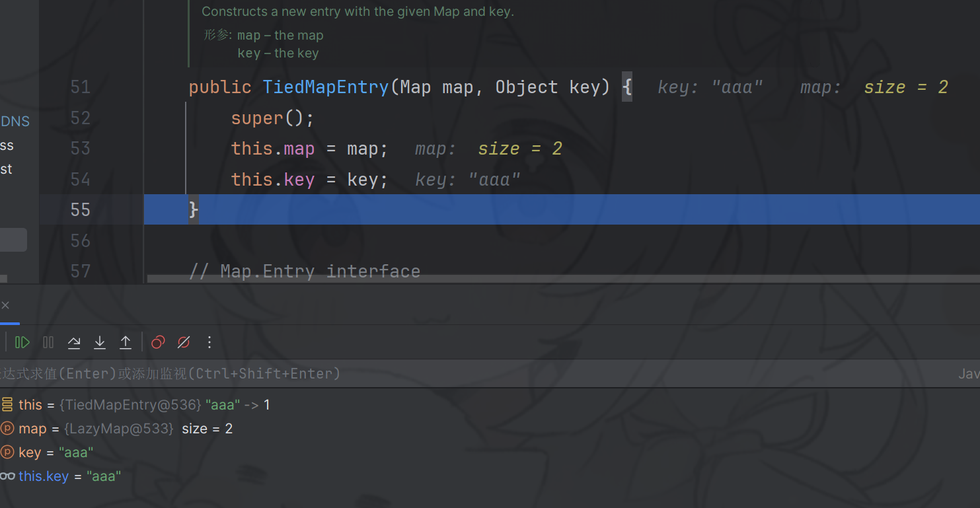Viewport: 980px width, 508px height.
Task: Toggle Mute Breakpoints in debugger toolbar
Action: click(x=184, y=342)
